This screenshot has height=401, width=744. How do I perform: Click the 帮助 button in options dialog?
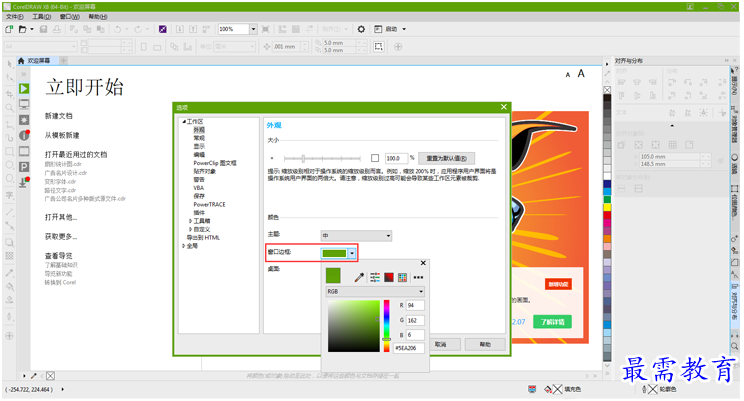point(485,345)
